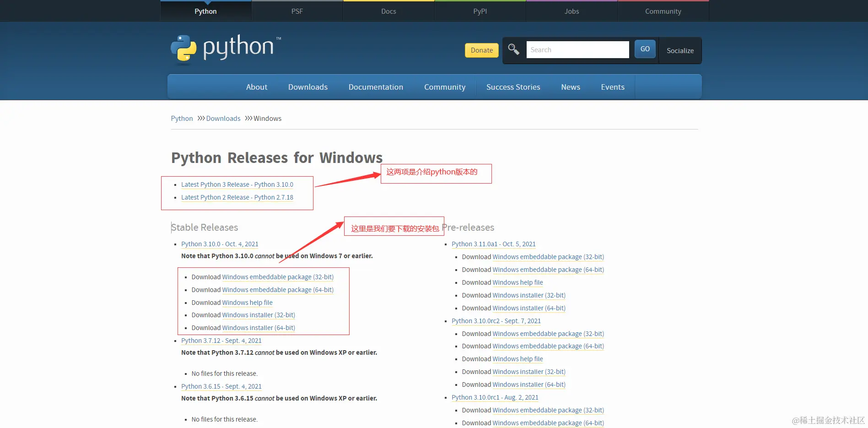
Task: Go to the PyPI top tab
Action: [480, 11]
